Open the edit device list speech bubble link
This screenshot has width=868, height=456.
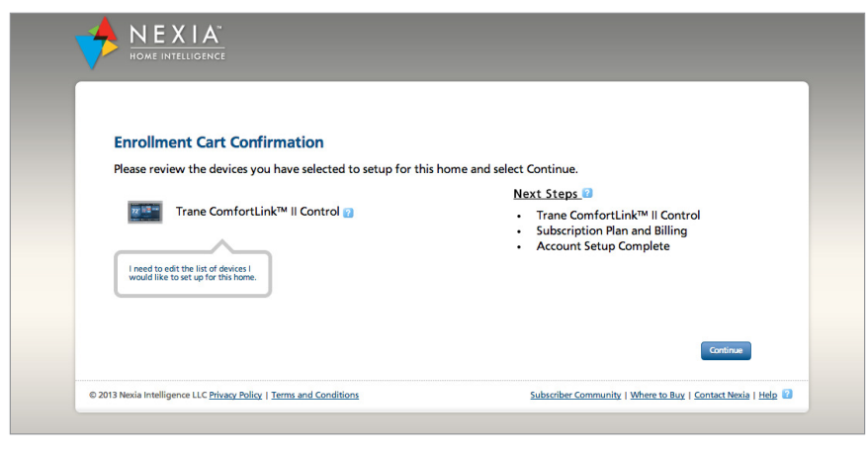pos(193,273)
